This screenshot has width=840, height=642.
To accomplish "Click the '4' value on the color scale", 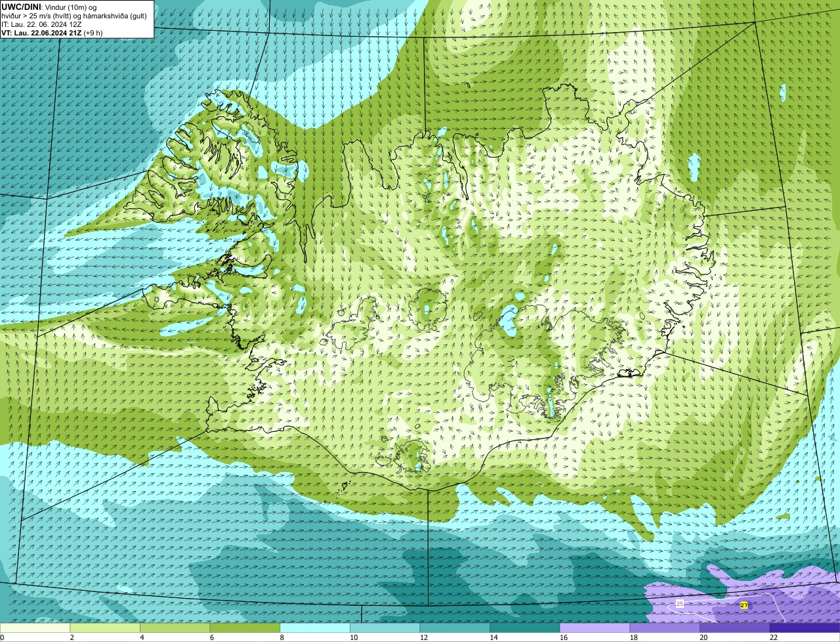I will click(142, 637).
